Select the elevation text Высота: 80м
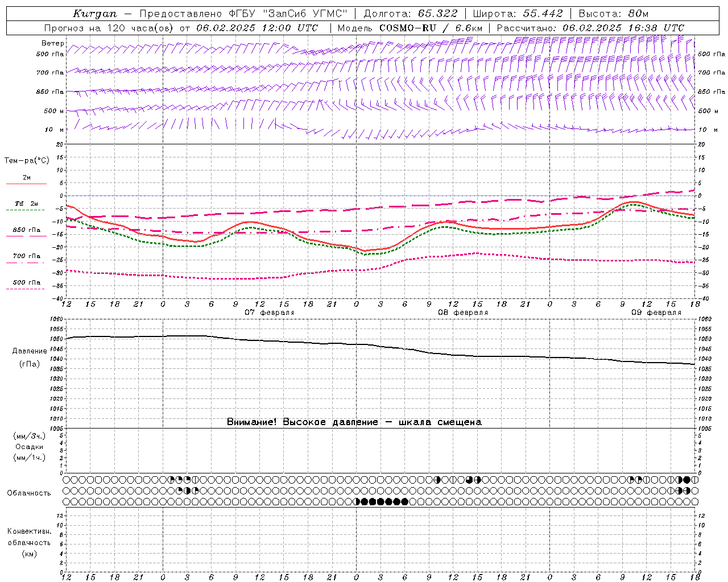Viewport: 728px width, 582px height. [x=613, y=14]
